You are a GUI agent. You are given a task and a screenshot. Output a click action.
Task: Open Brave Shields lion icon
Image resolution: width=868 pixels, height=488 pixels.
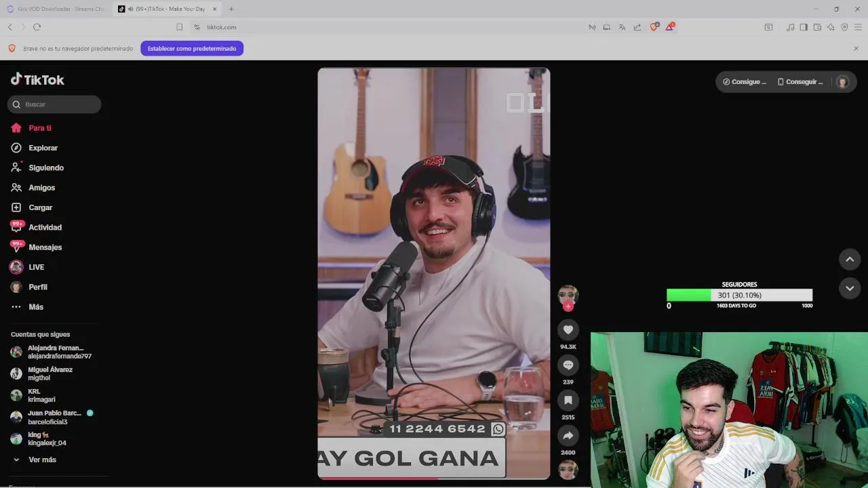[x=654, y=27]
